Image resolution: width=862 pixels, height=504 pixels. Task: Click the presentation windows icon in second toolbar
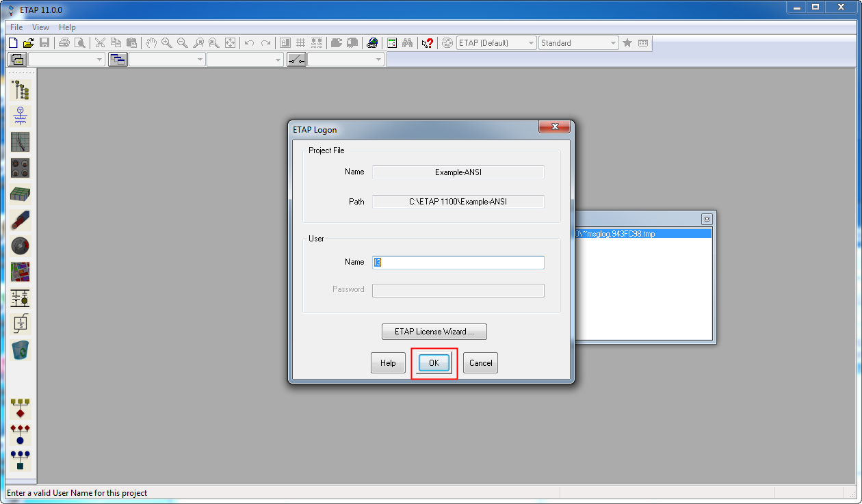(17, 59)
